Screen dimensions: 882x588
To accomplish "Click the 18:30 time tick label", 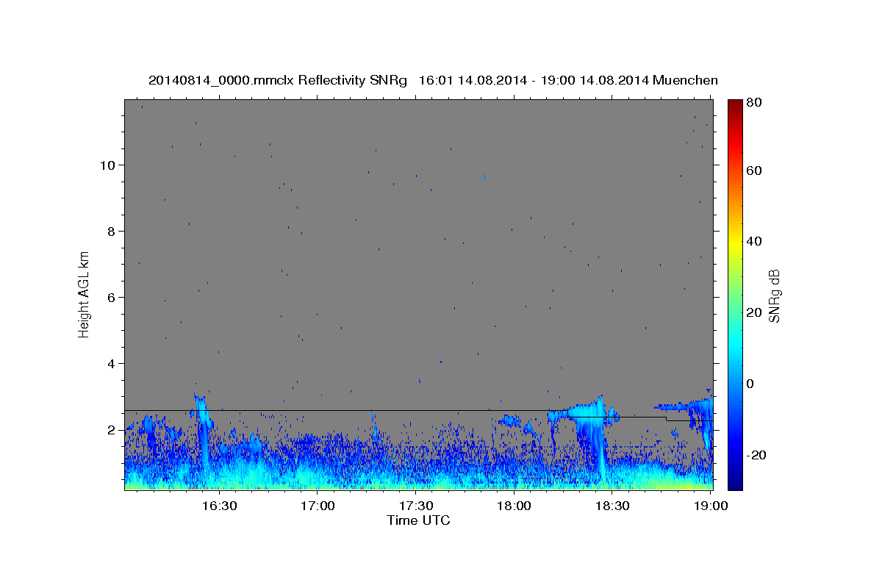I will click(612, 506).
